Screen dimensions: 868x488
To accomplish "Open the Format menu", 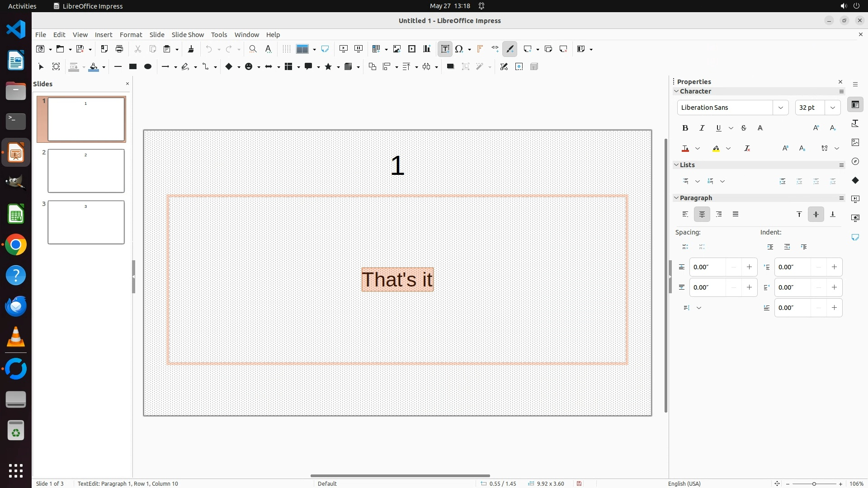I will [131, 35].
